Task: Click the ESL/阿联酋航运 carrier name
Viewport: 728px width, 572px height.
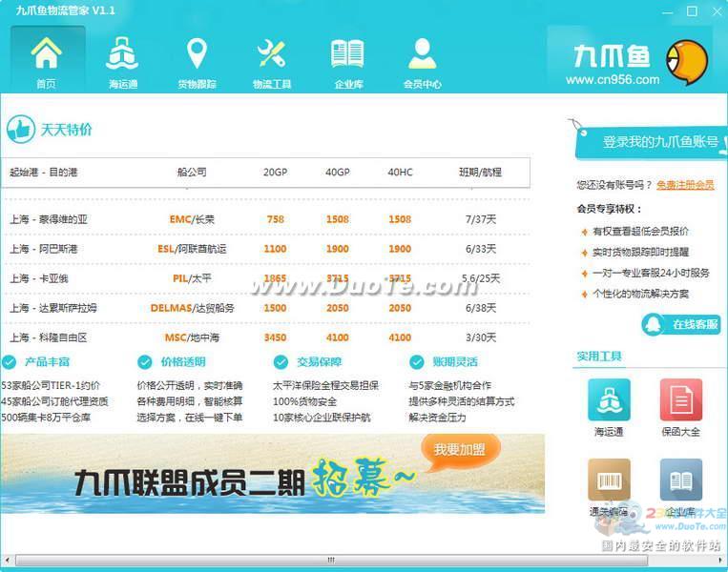Action: (x=192, y=249)
